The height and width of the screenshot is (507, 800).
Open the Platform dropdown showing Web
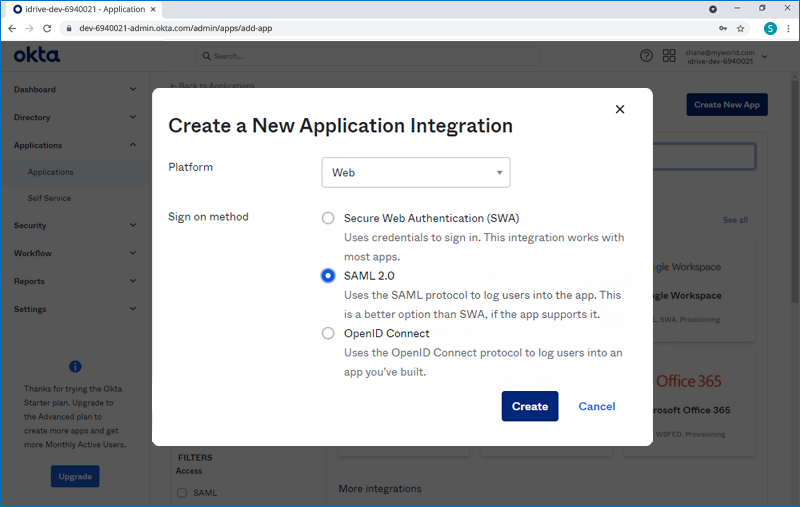pyautogui.click(x=415, y=172)
